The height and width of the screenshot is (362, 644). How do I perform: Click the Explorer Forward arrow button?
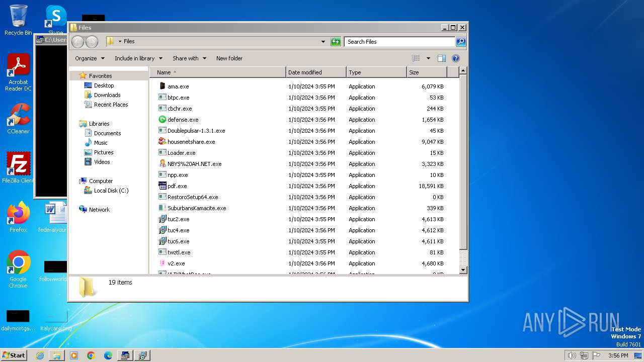coord(92,42)
